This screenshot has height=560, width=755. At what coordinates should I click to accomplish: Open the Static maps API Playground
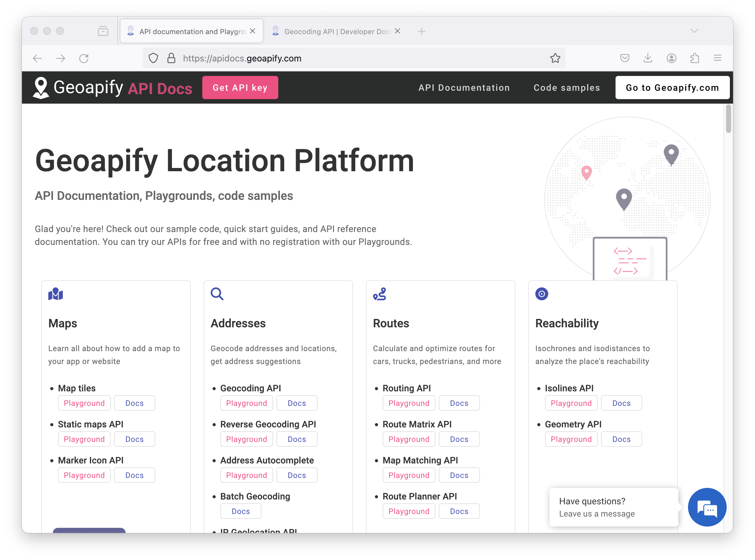pyautogui.click(x=84, y=439)
